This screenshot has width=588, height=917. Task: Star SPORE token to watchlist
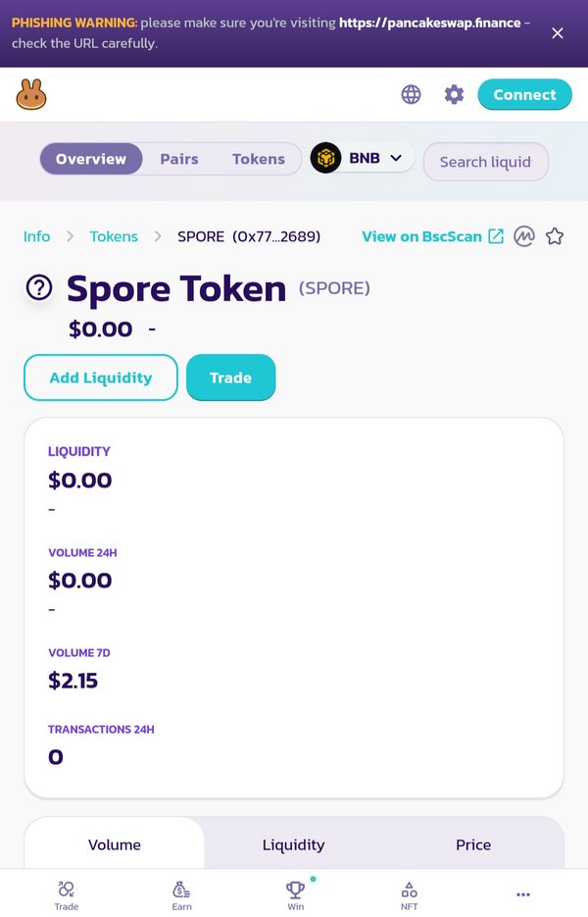pyautogui.click(x=555, y=236)
